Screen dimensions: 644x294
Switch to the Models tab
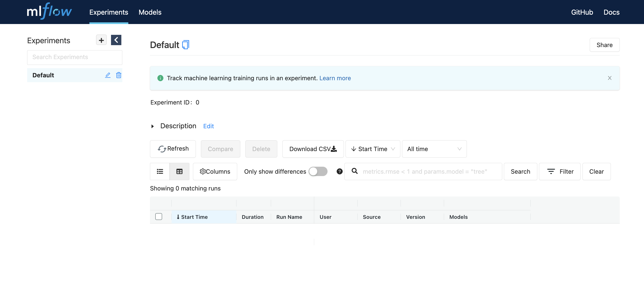(x=150, y=12)
